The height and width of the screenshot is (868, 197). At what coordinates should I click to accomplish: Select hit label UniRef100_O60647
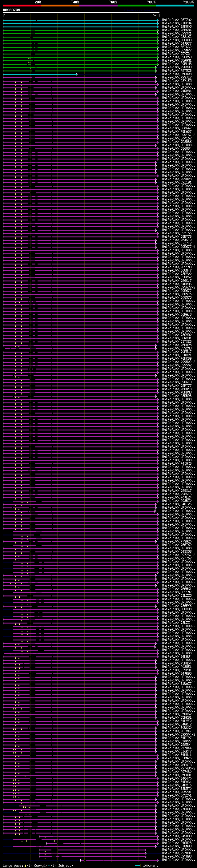pos(176,128)
